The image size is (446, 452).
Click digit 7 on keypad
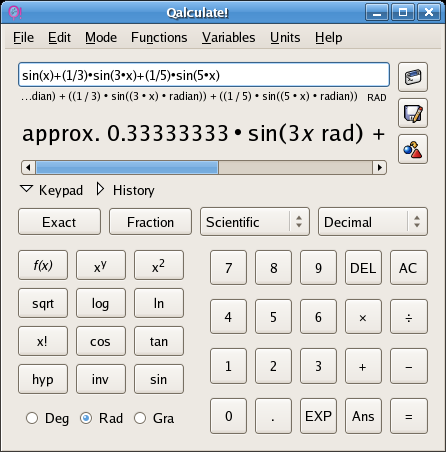tap(228, 268)
